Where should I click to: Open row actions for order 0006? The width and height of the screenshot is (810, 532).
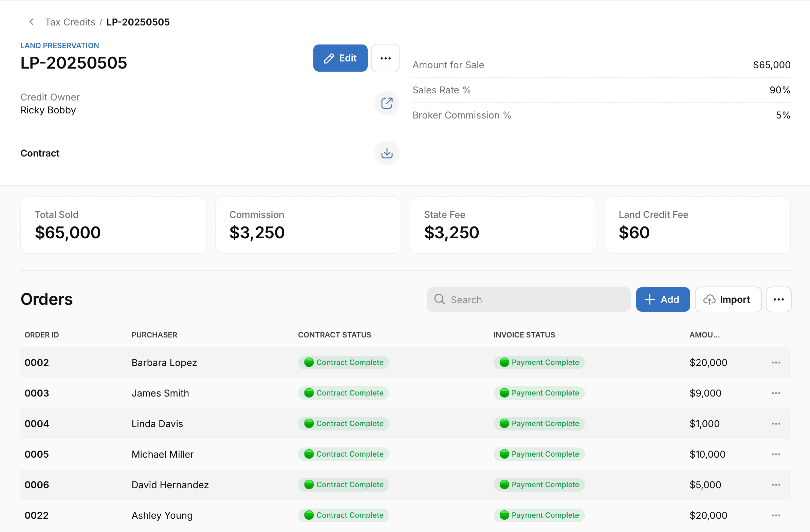pos(776,485)
